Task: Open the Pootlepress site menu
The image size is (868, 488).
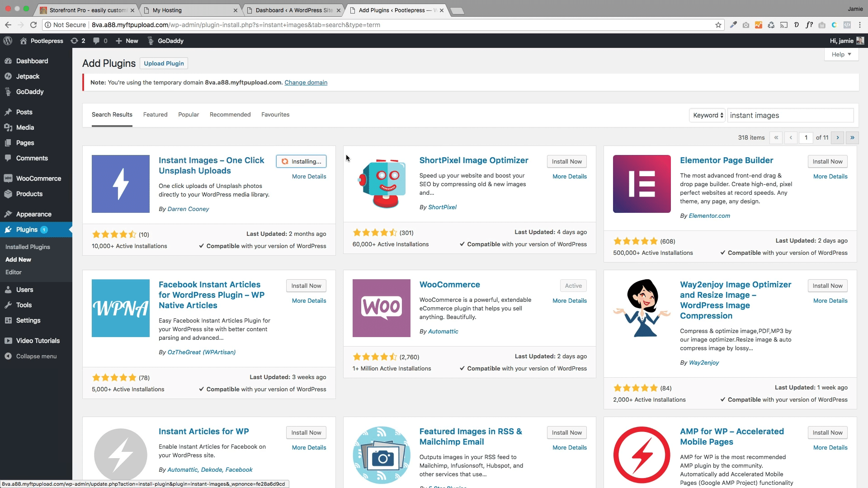Action: coord(42,41)
